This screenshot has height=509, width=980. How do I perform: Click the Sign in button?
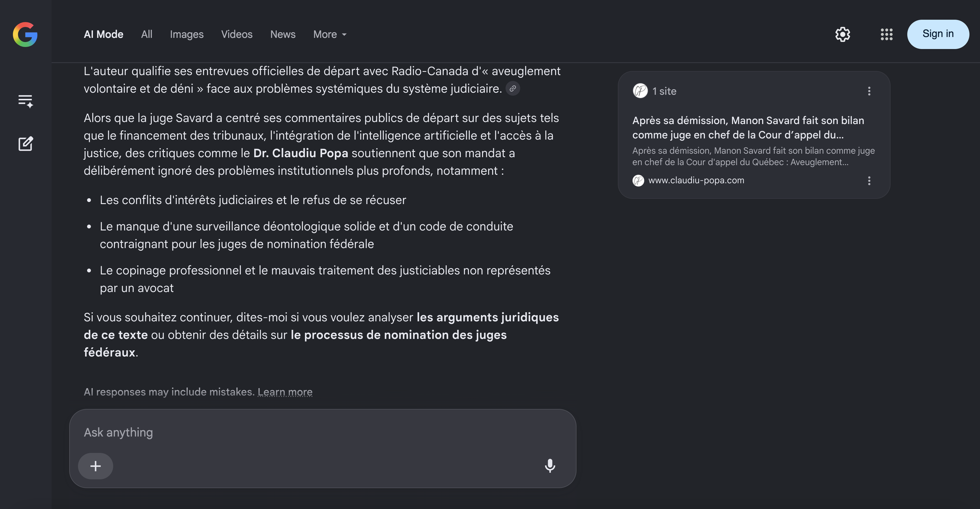(x=938, y=34)
